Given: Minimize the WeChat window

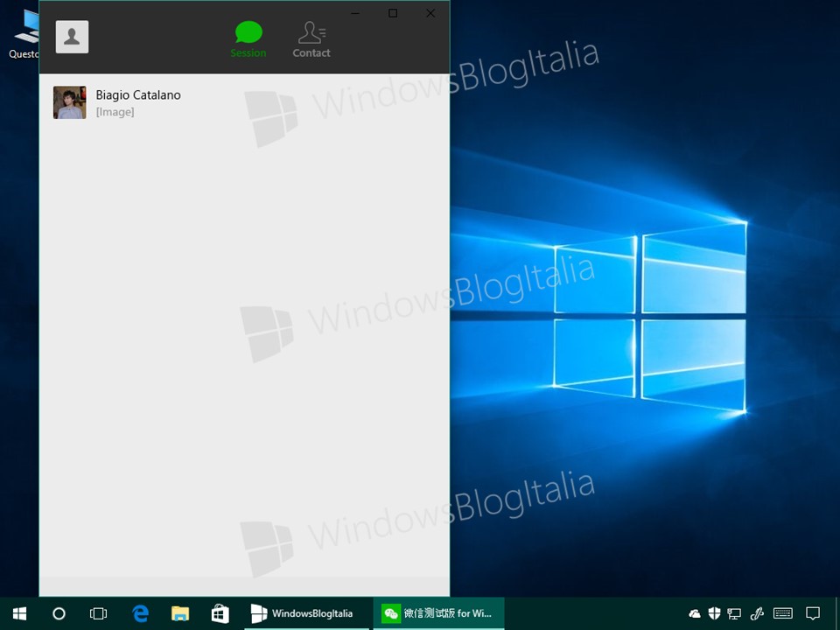Looking at the screenshot, I should tap(355, 13).
